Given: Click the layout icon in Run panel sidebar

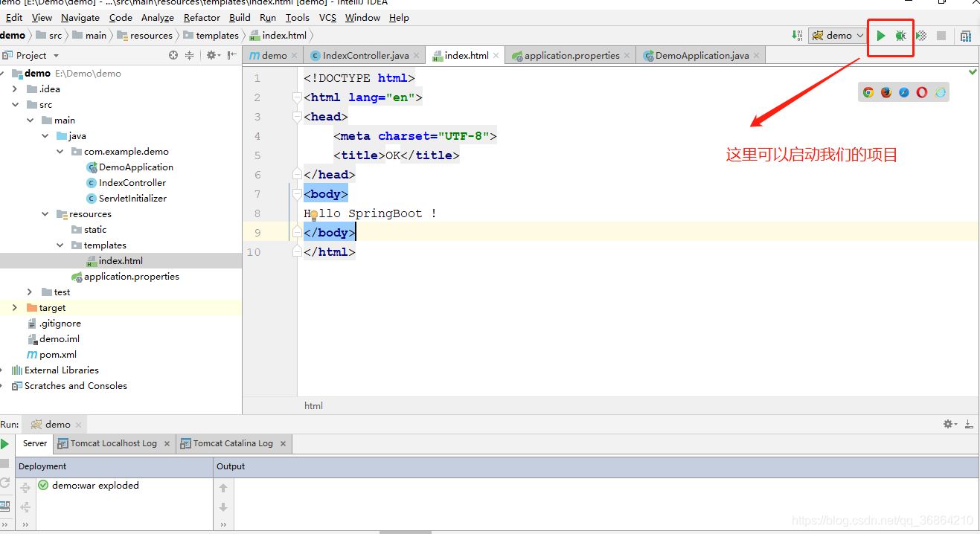Looking at the screenshot, I should 4,506.
